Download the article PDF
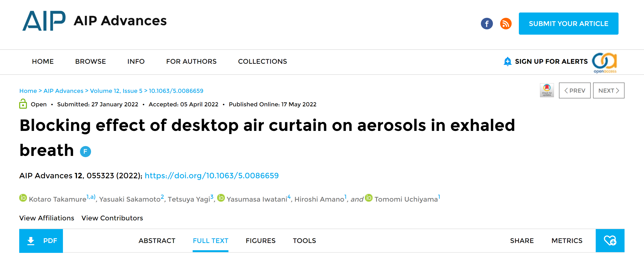Image resolution: width=644 pixels, height=256 pixels. coord(41,240)
